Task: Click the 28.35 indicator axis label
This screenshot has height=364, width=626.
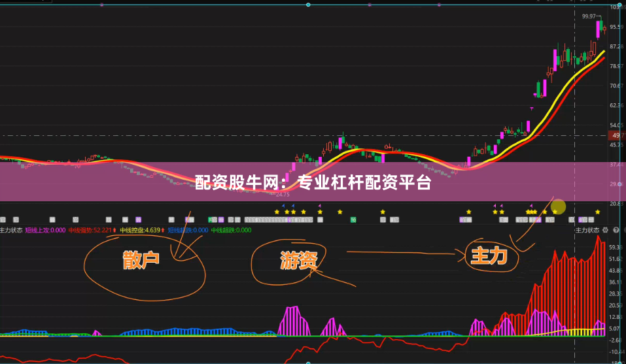Action: click(x=617, y=294)
